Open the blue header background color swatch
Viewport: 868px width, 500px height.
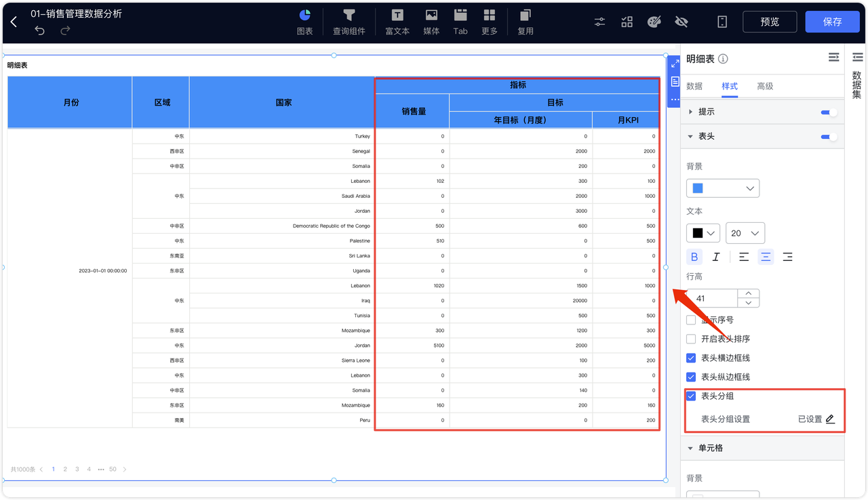click(x=723, y=188)
